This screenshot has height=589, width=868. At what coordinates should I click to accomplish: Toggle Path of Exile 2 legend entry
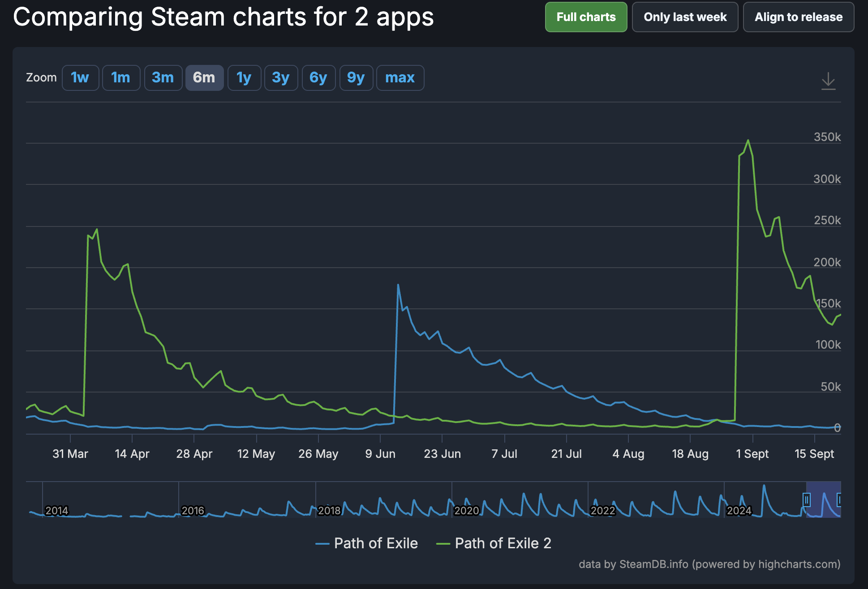tap(494, 543)
